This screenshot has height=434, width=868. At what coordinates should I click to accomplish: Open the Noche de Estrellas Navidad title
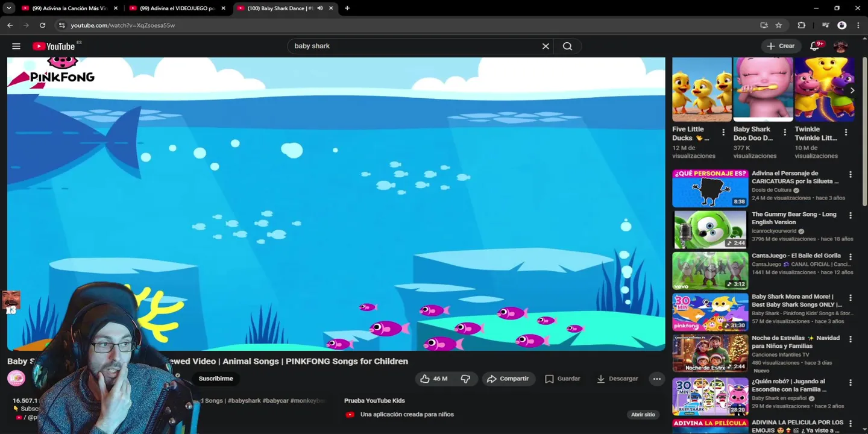(x=796, y=342)
